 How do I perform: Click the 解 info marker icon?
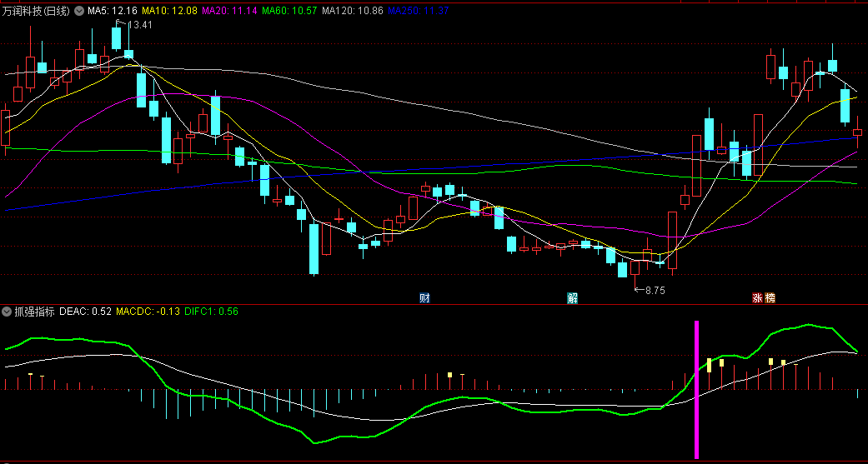[572, 298]
